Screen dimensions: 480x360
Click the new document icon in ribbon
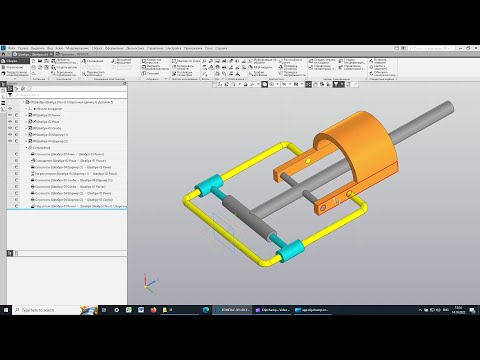click(x=34, y=61)
